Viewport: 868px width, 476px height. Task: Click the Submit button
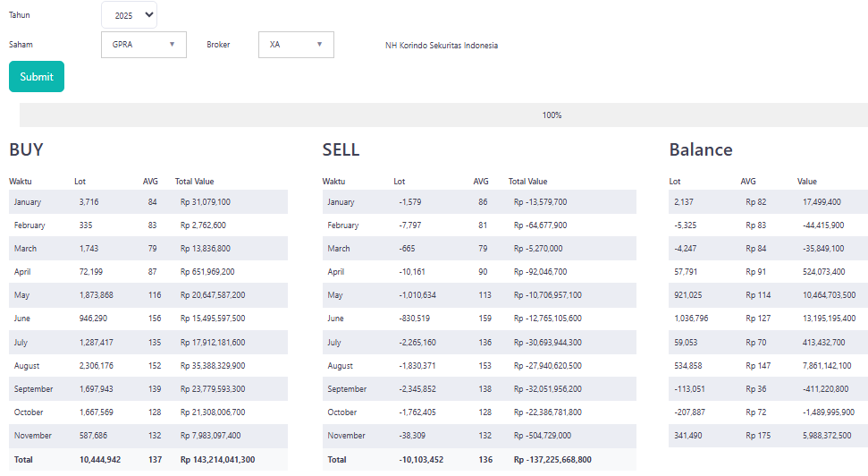point(37,77)
